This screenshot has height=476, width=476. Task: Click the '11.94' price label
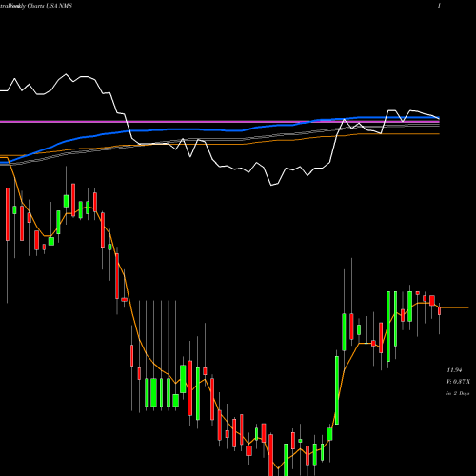tap(454, 370)
